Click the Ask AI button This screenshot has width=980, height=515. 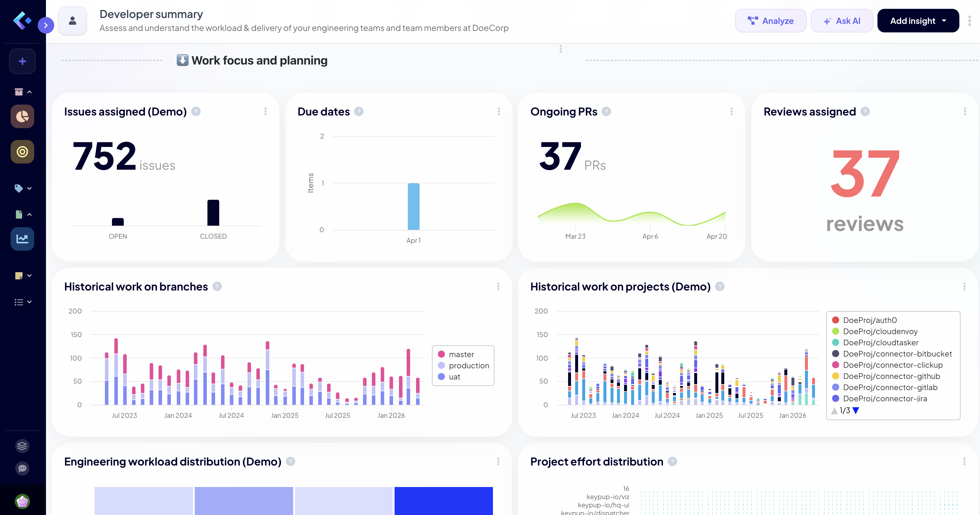842,21
